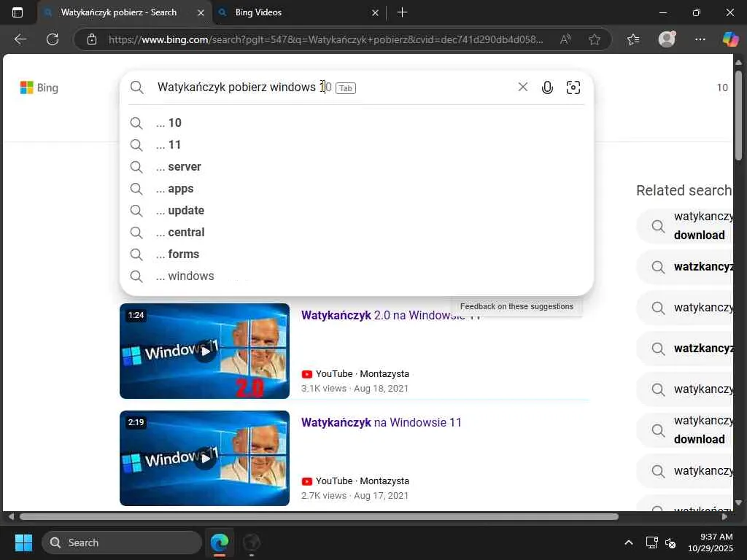Click the magnifier in the search box

click(x=136, y=87)
